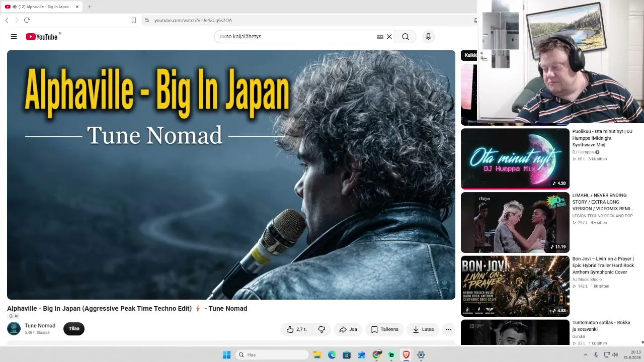Subscribe with the Tilaa button
Image resolution: width=644 pixels, height=362 pixels.
click(74, 329)
